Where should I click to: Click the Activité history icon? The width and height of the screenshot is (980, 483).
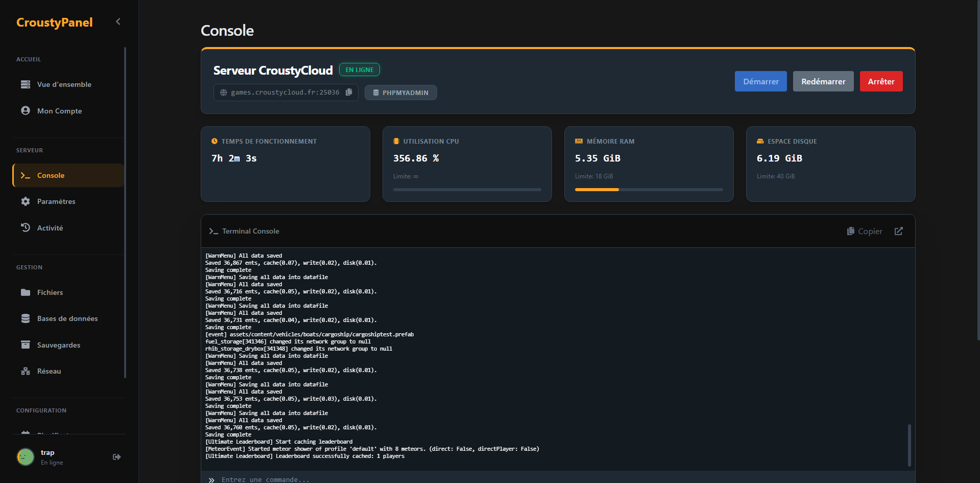(26, 227)
